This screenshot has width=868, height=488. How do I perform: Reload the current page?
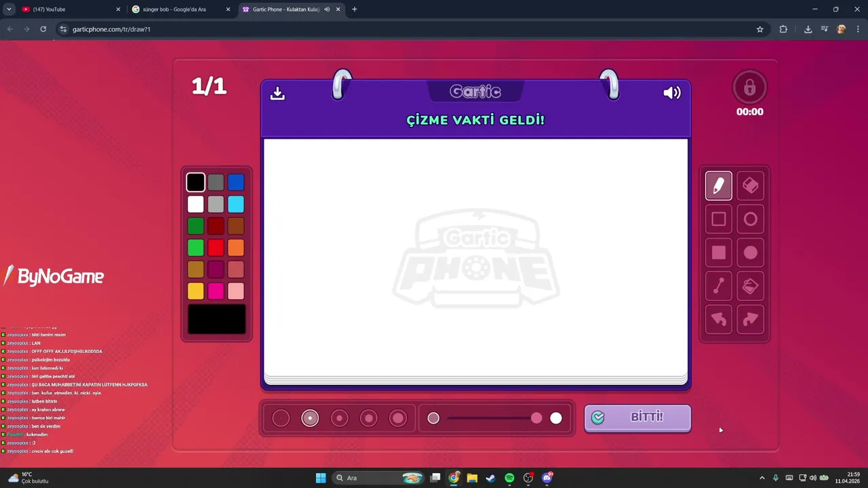click(x=43, y=29)
